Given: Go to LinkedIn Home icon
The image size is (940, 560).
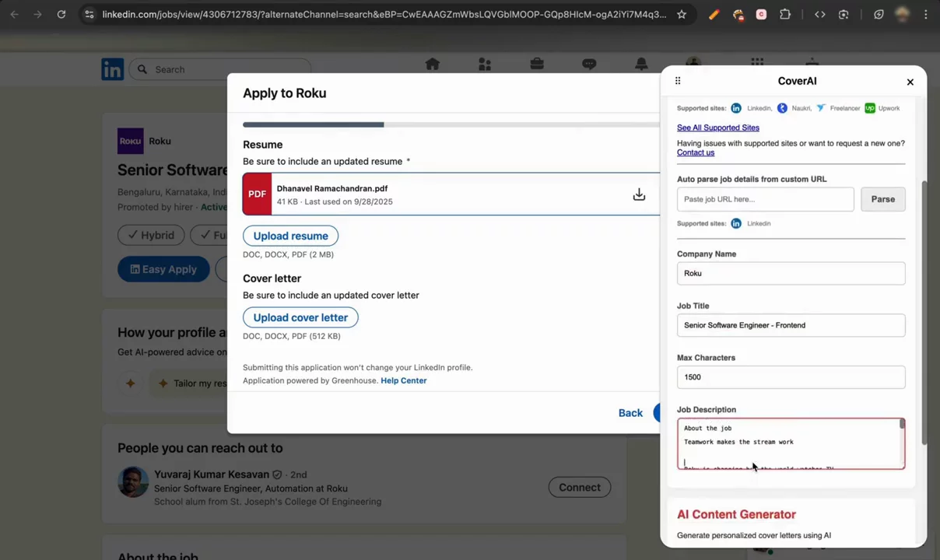Looking at the screenshot, I should tap(433, 65).
